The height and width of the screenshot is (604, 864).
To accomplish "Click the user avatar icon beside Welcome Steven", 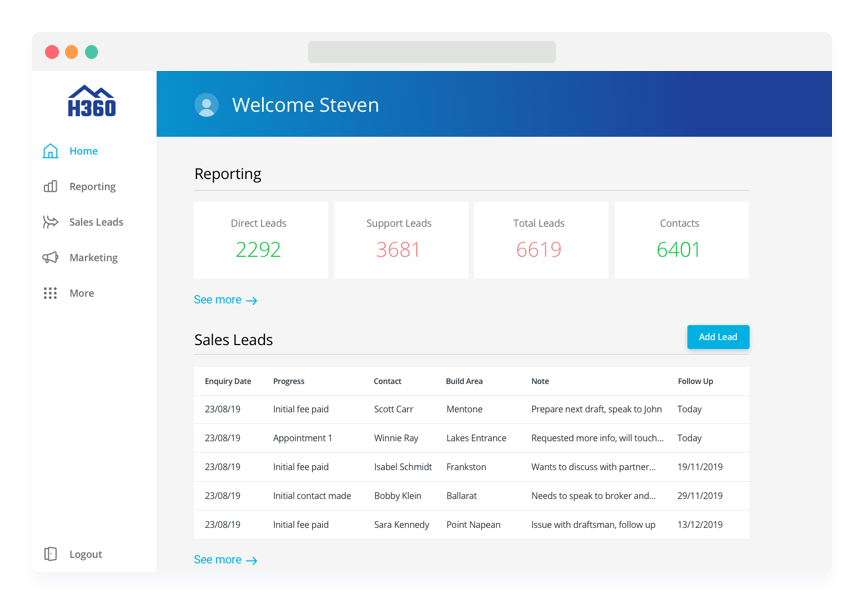I will point(207,105).
